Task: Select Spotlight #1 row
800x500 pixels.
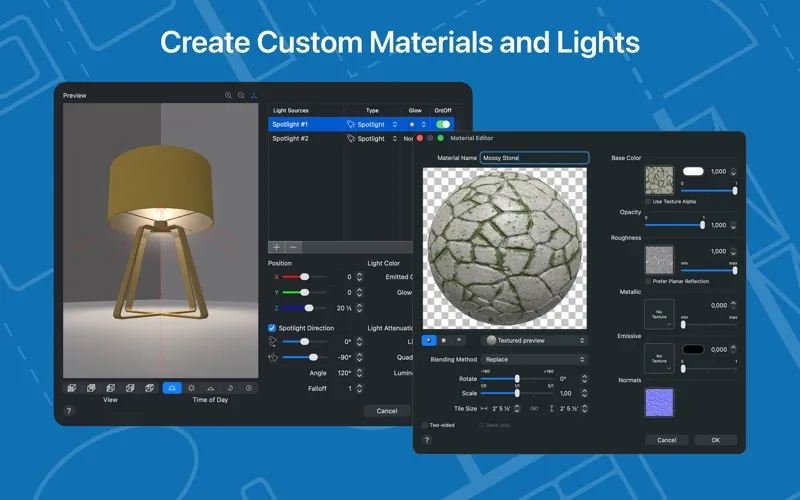Action: (361, 124)
